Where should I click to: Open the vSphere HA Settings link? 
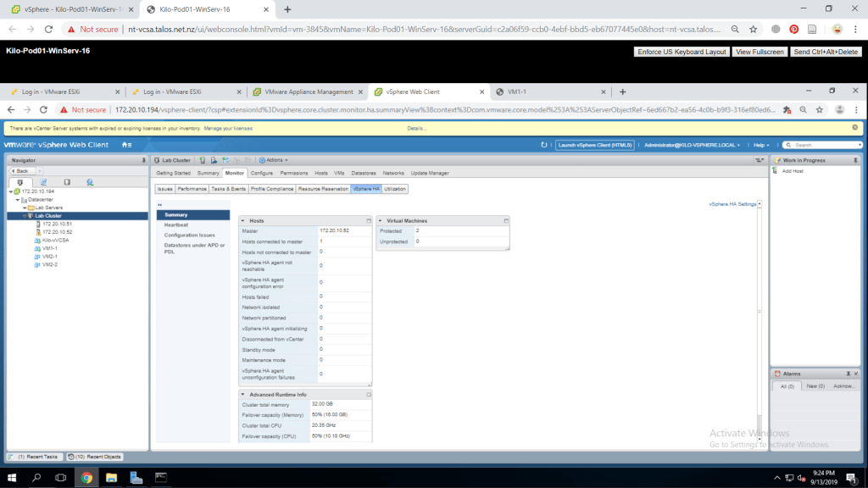click(732, 204)
